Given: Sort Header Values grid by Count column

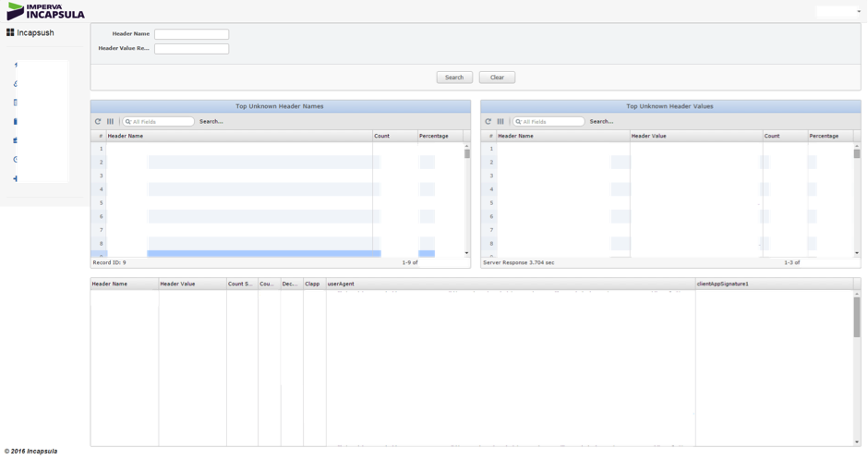Looking at the screenshot, I should (786, 136).
